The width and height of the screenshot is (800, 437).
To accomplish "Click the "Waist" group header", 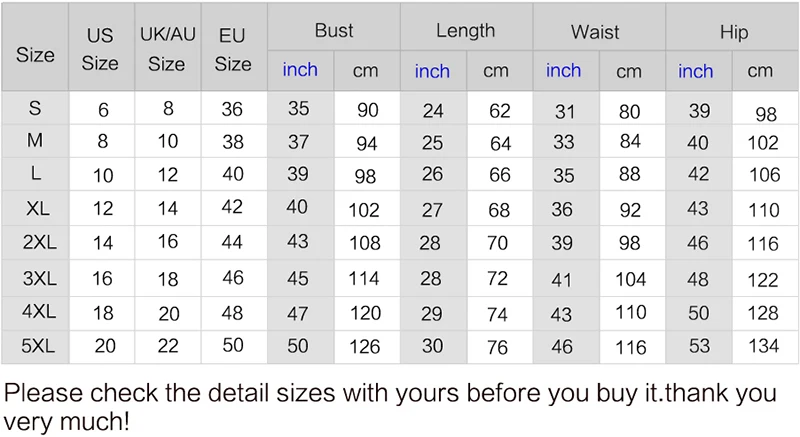I will tap(595, 32).
